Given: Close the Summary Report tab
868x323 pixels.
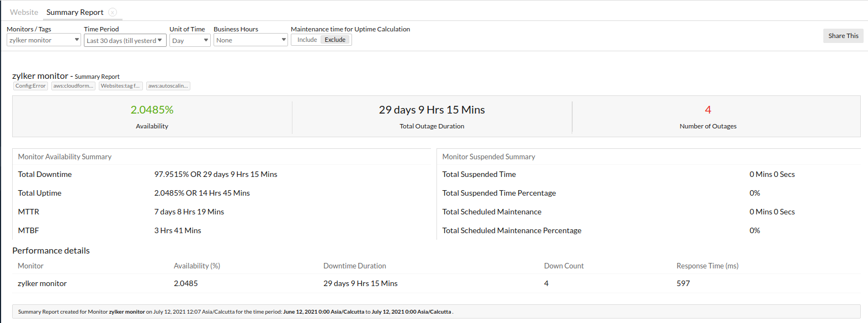Looking at the screenshot, I should (113, 12).
